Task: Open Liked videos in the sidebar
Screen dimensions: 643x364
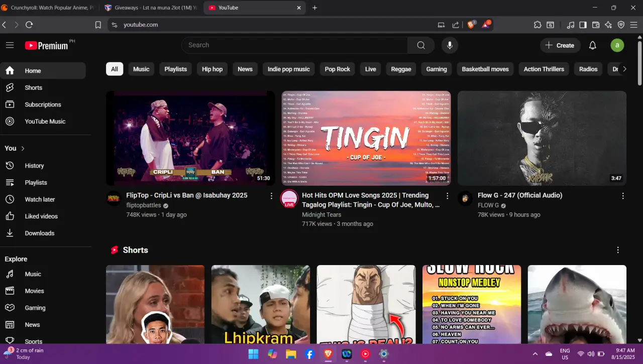Action: point(43,216)
